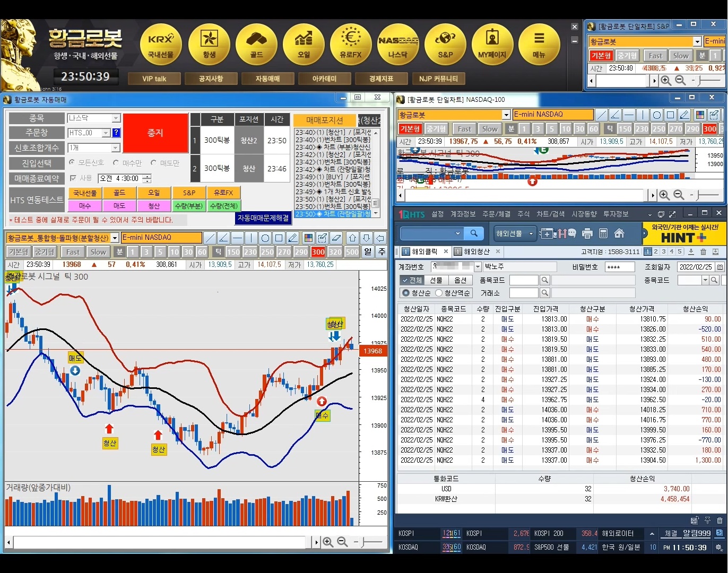Click the search magnifier in 1Q HTS
Image resolution: width=728 pixels, height=573 pixels.
click(x=474, y=233)
